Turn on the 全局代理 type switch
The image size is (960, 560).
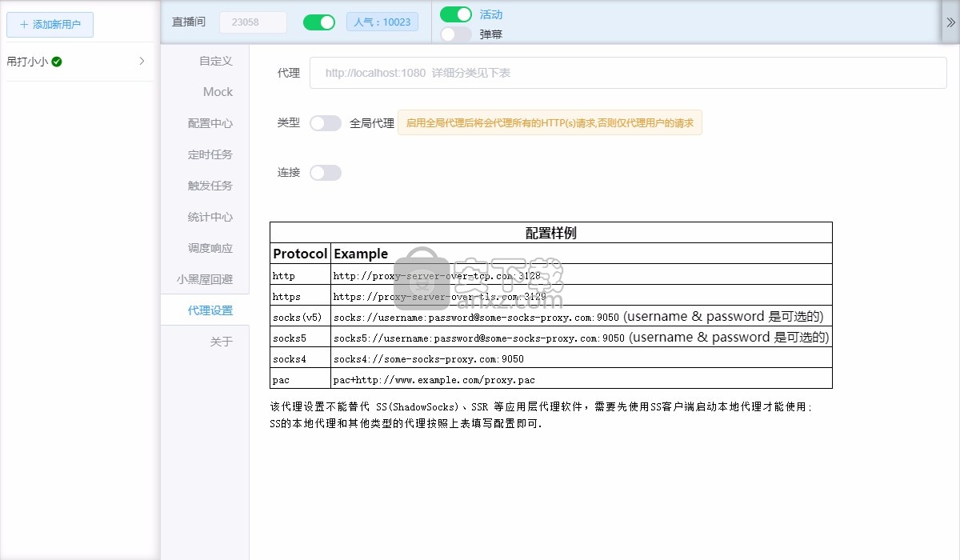(326, 123)
